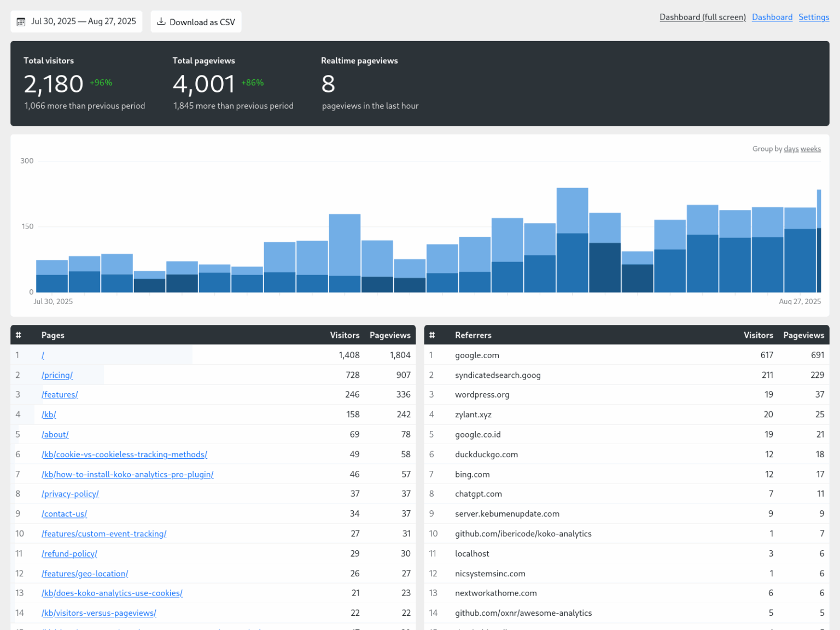Group the chart by days
Viewport: 840px width, 630px height.
[x=791, y=148]
